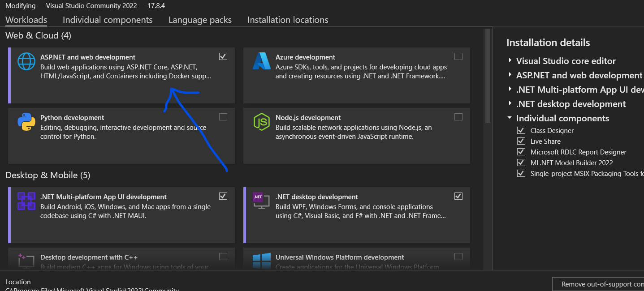Image resolution: width=644 pixels, height=291 pixels.
Task: Check Desktop development with C++ workload
Action: 223,257
